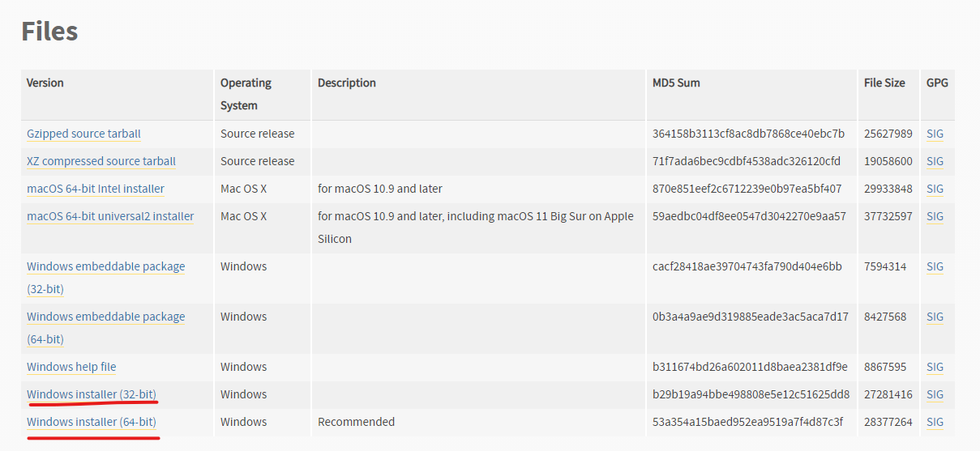Select MD5 sum 59aedbc04df8ee0547d3042270e9aa57
The width and height of the screenshot is (980, 451).
pos(749,216)
